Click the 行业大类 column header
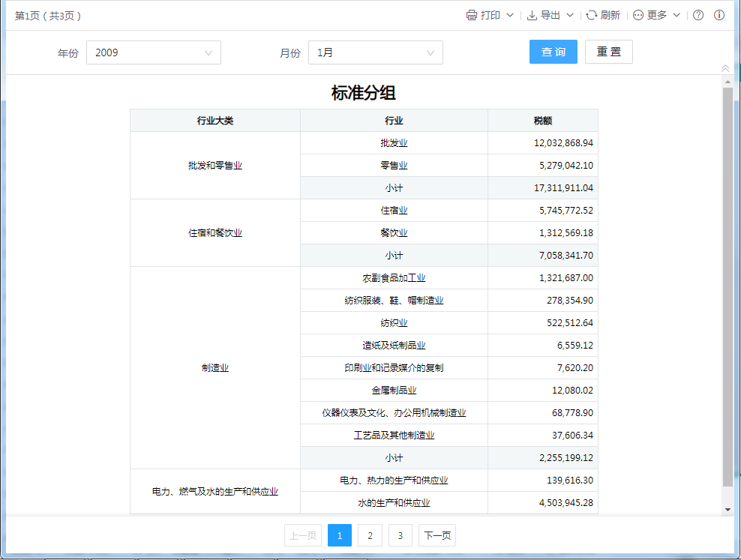Image resolution: width=741 pixels, height=560 pixels. click(x=215, y=121)
